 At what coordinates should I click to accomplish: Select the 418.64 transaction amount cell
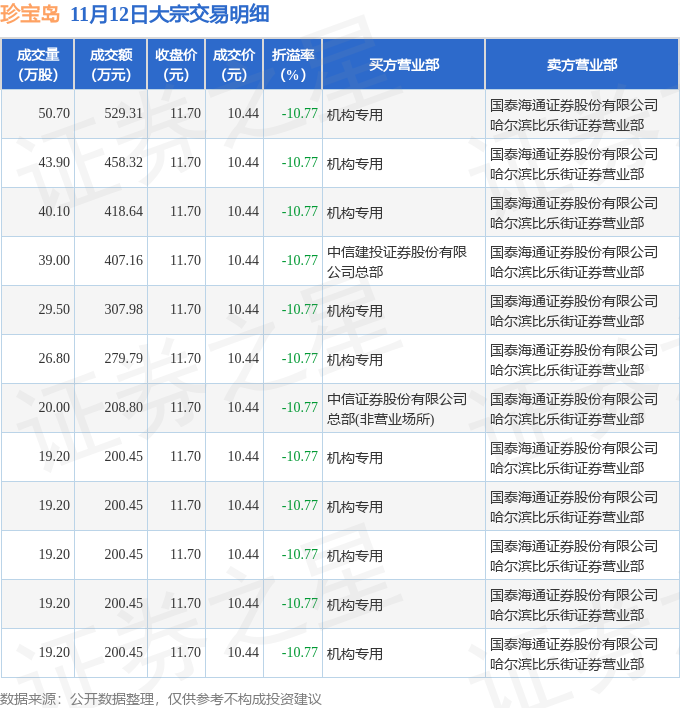pos(123,212)
